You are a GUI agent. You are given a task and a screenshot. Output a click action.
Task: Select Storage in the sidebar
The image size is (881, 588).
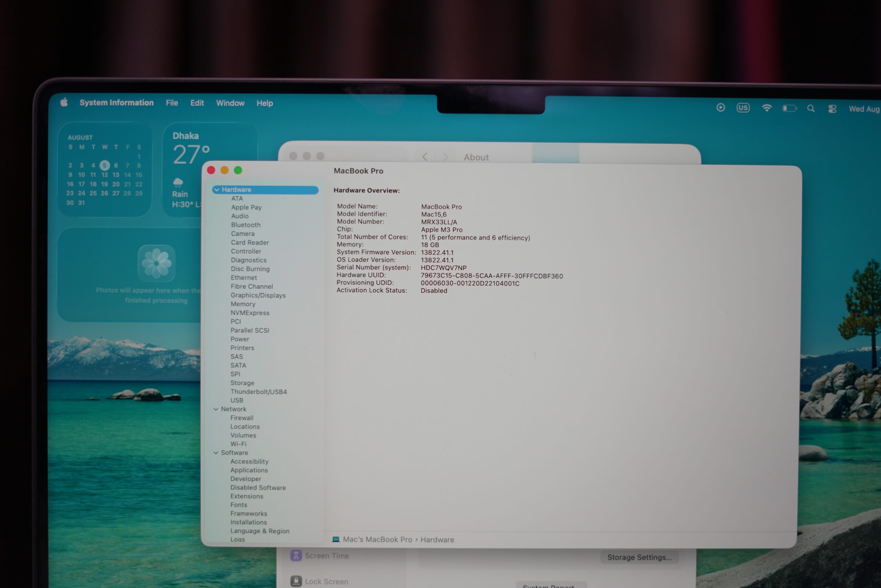[x=242, y=383]
